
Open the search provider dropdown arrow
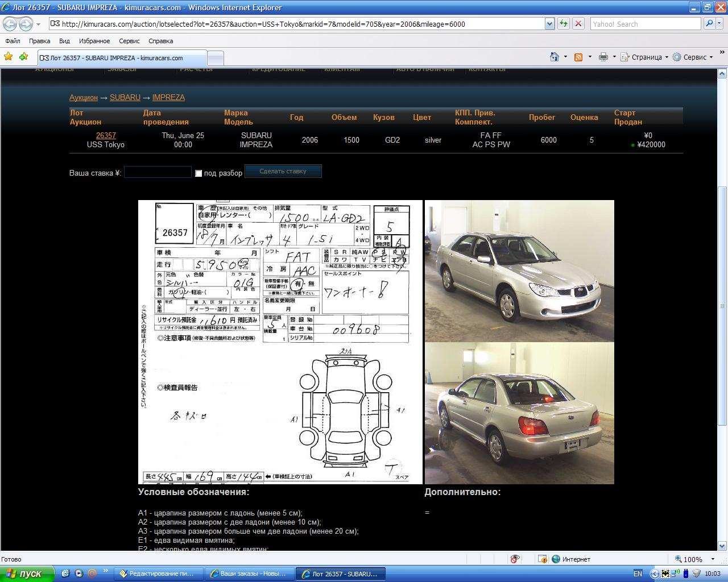click(x=719, y=24)
